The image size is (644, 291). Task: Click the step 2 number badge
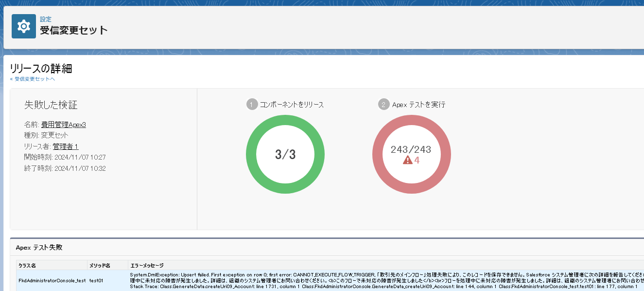(383, 104)
